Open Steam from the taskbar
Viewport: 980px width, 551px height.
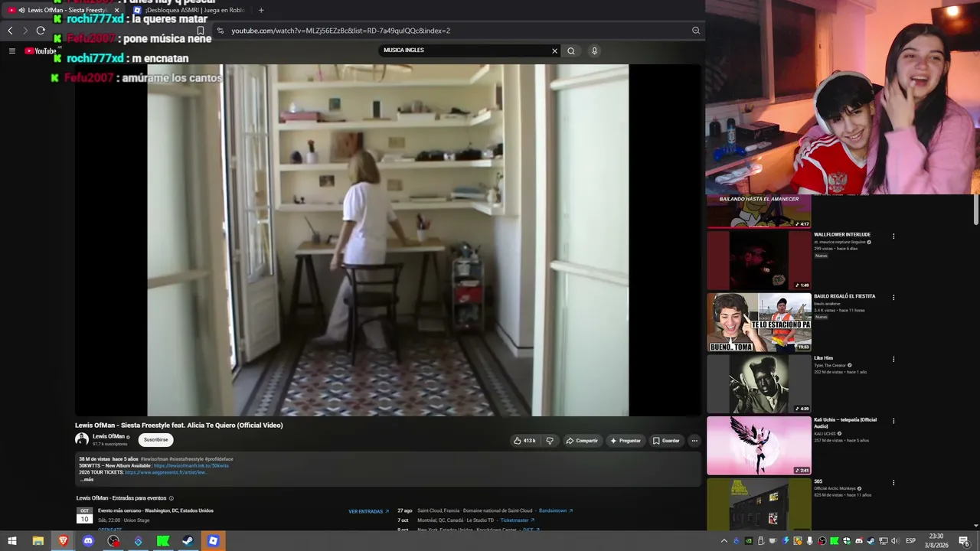(188, 541)
